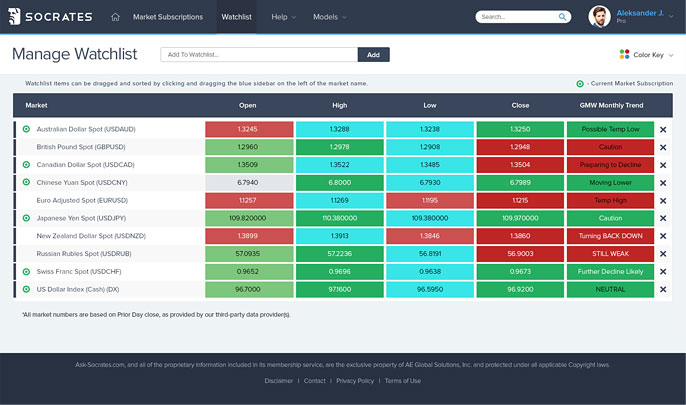The width and height of the screenshot is (686, 405).
Task: Remove British Pound Spot row
Action: [663, 147]
